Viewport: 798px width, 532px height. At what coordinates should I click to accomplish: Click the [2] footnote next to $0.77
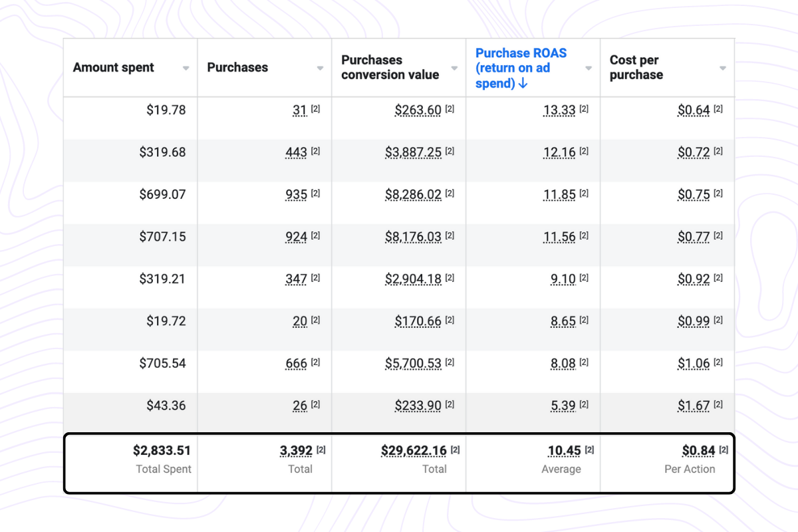(x=718, y=236)
